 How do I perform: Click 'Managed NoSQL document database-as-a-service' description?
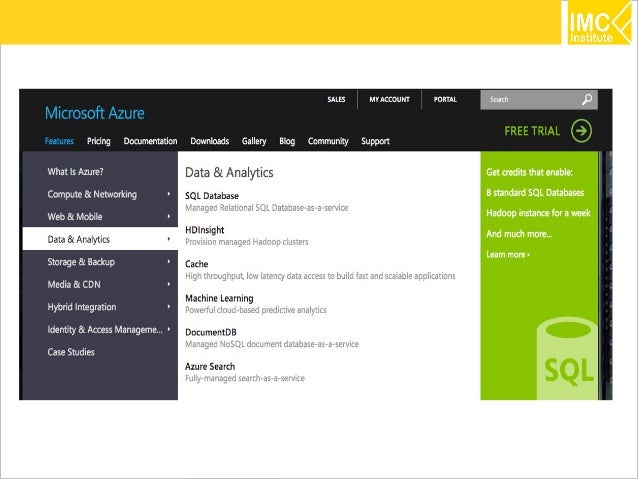click(x=272, y=344)
